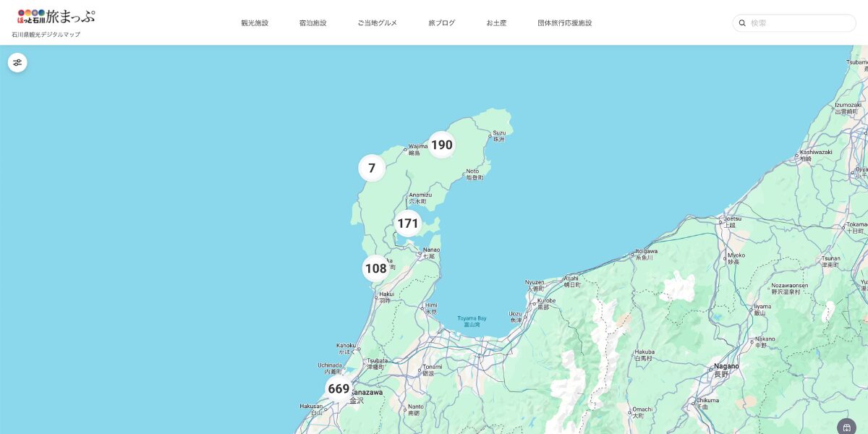This screenshot has width=868, height=434.
Task: Open the 観光施設 menu item
Action: pos(255,23)
